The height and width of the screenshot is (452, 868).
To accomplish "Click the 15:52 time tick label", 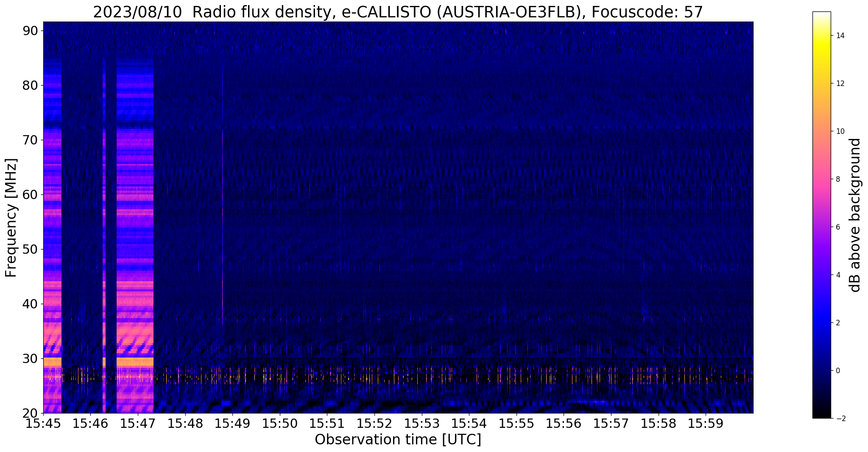I will (x=374, y=424).
